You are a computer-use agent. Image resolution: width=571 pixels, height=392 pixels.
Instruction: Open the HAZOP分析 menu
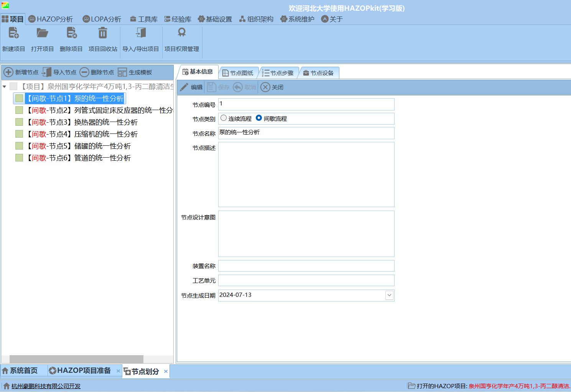click(51, 19)
